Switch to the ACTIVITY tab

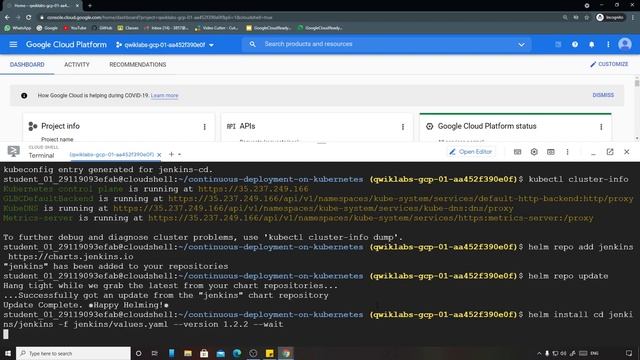[x=77, y=64]
